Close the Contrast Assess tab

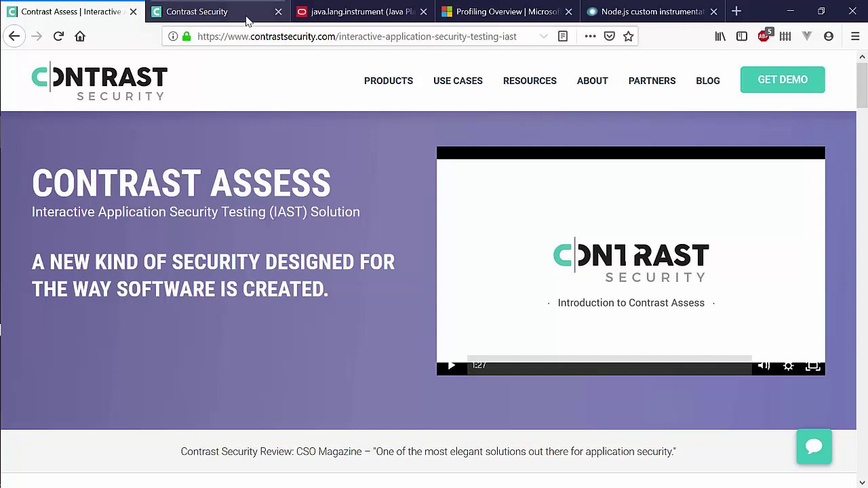tap(133, 12)
